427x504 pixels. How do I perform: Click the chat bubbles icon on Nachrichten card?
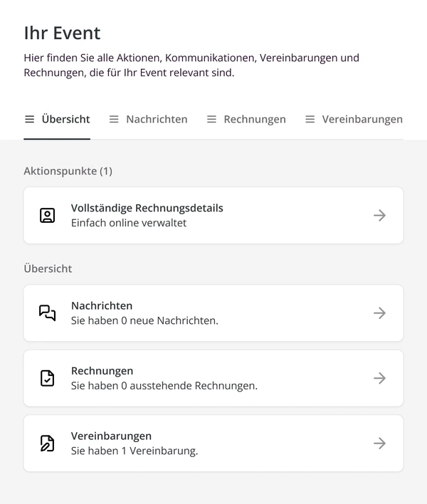pyautogui.click(x=47, y=313)
